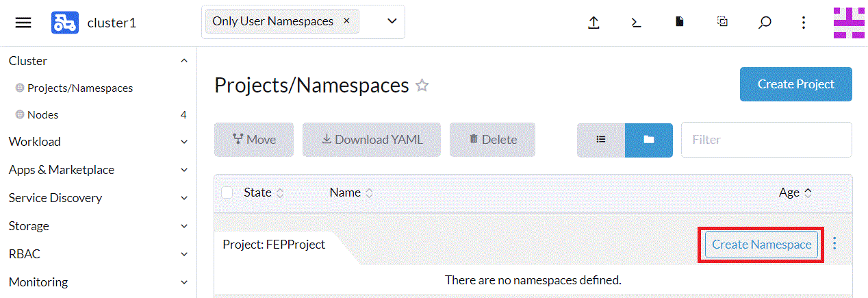This screenshot has height=298, width=868.
Task: Open the kubectl shell terminal icon
Action: pyautogui.click(x=636, y=23)
